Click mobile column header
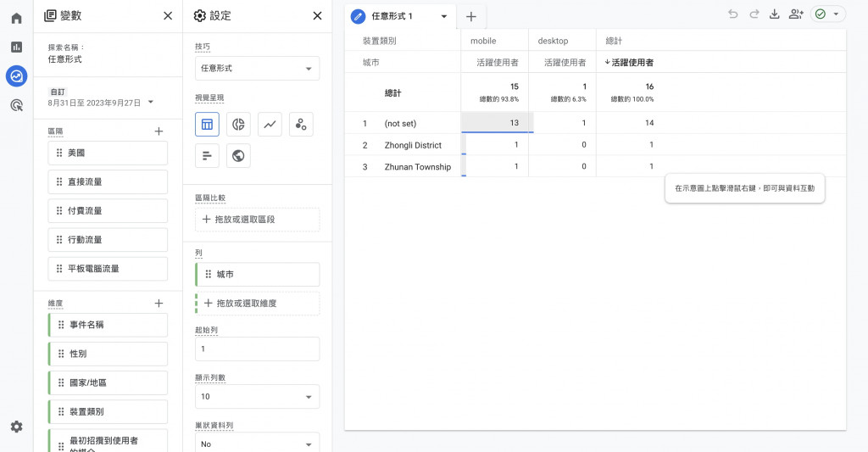 pyautogui.click(x=483, y=41)
